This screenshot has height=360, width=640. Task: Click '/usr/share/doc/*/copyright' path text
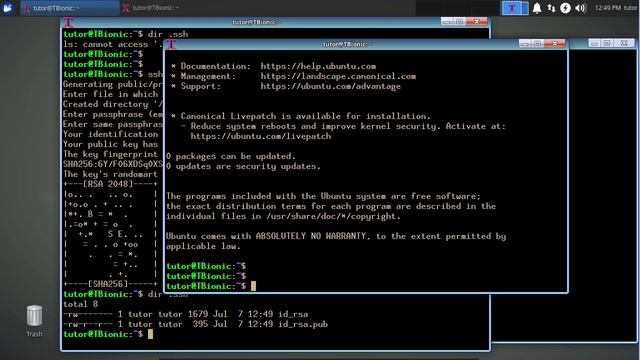pos(331,216)
